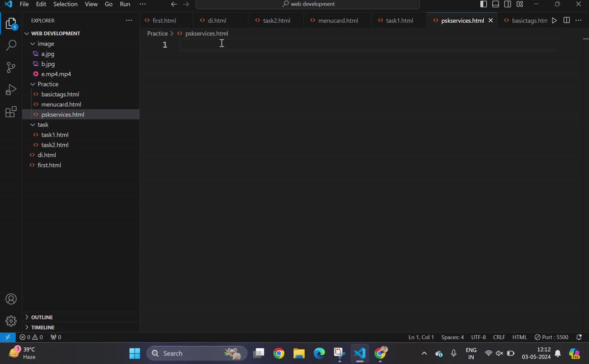Click the split editor right icon
589x364 pixels.
pyautogui.click(x=567, y=21)
